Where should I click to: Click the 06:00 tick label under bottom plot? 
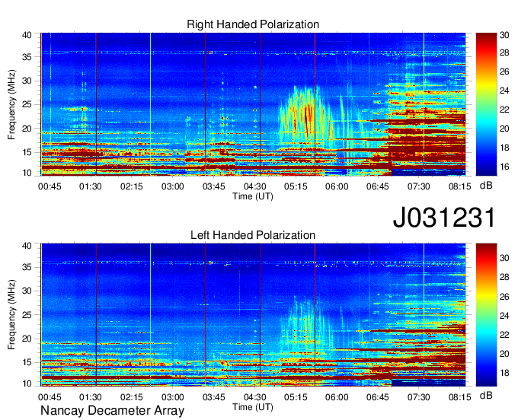point(337,397)
